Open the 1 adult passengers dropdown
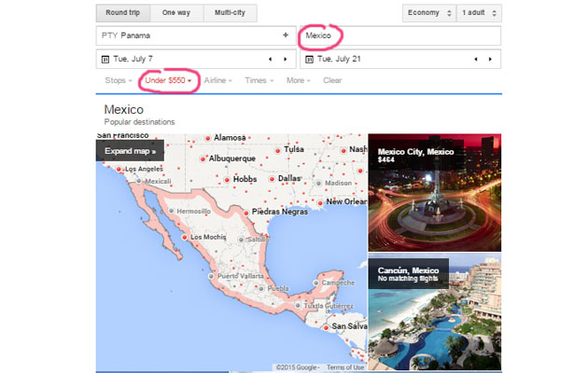This screenshot has width=588, height=373. tap(479, 13)
